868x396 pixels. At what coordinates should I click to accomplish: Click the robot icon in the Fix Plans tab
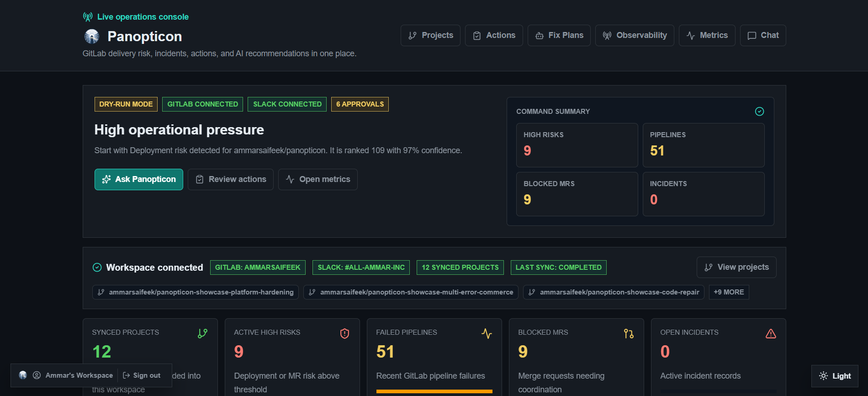[540, 36]
